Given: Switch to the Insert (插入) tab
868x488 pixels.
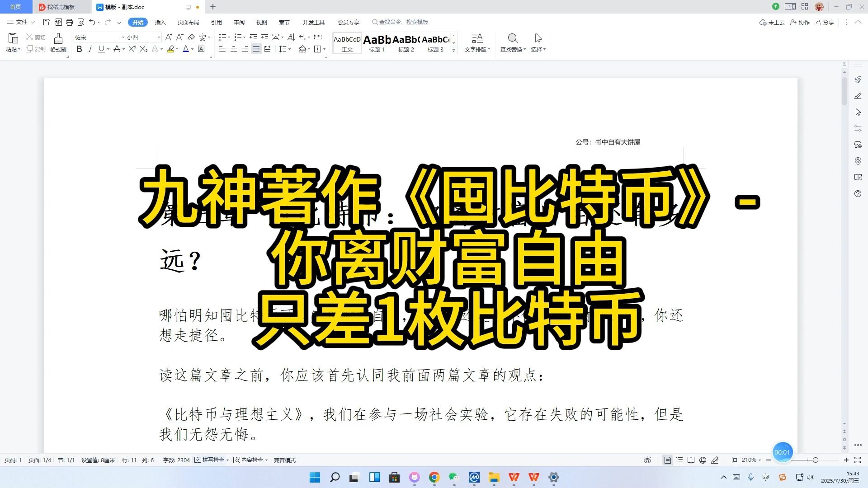Looking at the screenshot, I should (160, 22).
